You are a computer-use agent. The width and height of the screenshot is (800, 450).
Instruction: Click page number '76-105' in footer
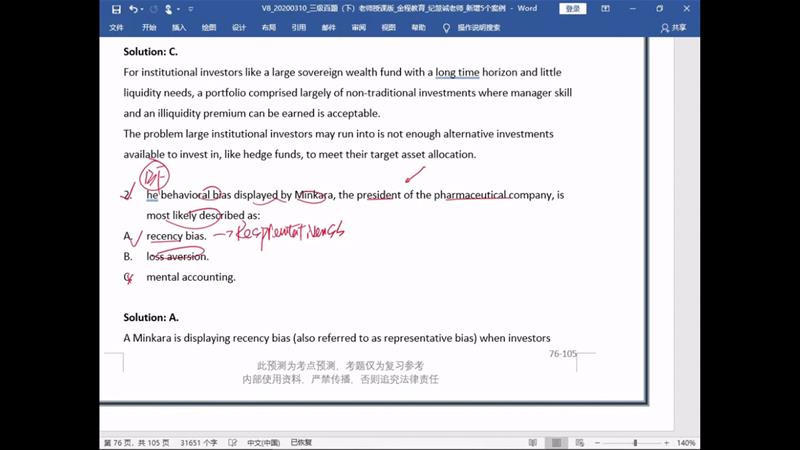[x=563, y=354]
